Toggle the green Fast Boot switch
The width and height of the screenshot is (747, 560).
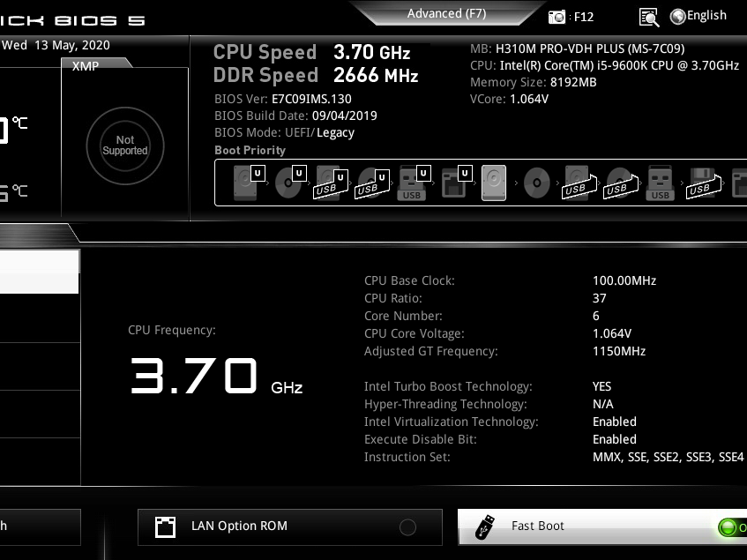(733, 527)
